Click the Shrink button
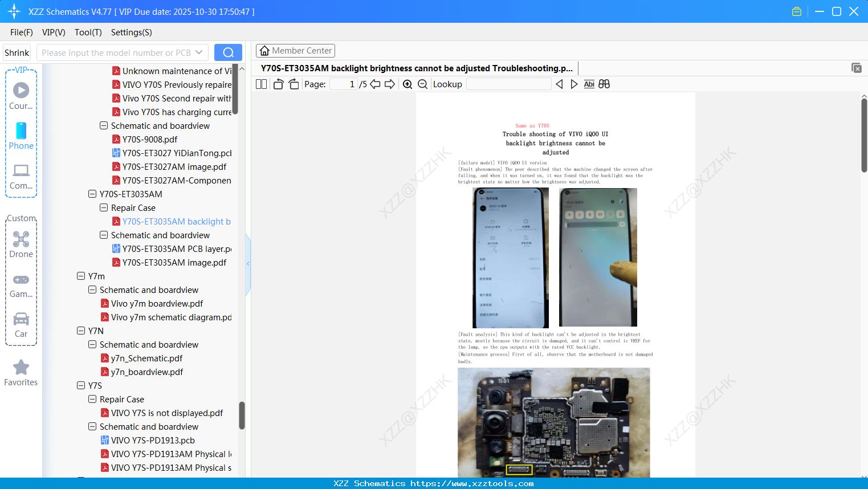The image size is (868, 489). click(x=17, y=52)
